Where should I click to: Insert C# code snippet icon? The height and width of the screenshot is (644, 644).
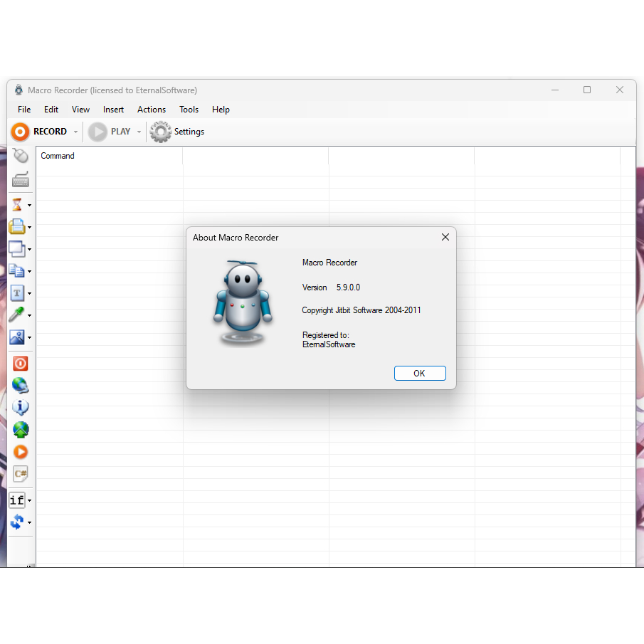[20, 474]
